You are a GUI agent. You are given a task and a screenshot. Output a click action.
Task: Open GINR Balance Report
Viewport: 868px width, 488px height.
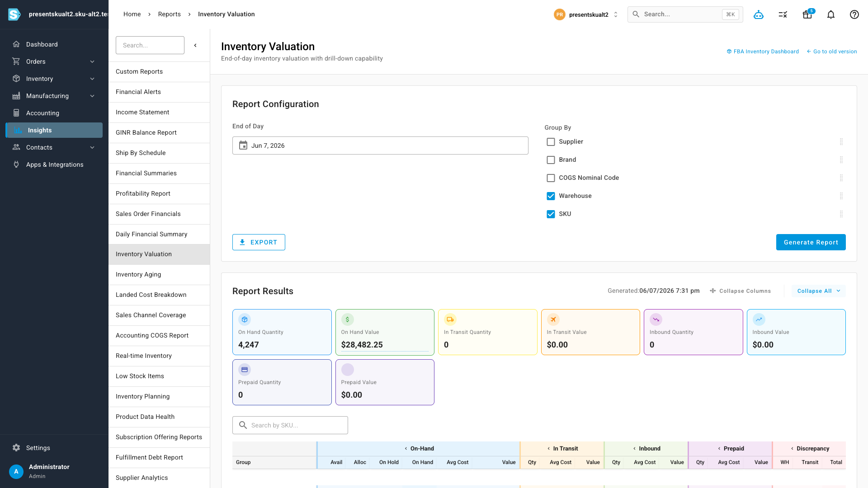pyautogui.click(x=159, y=133)
